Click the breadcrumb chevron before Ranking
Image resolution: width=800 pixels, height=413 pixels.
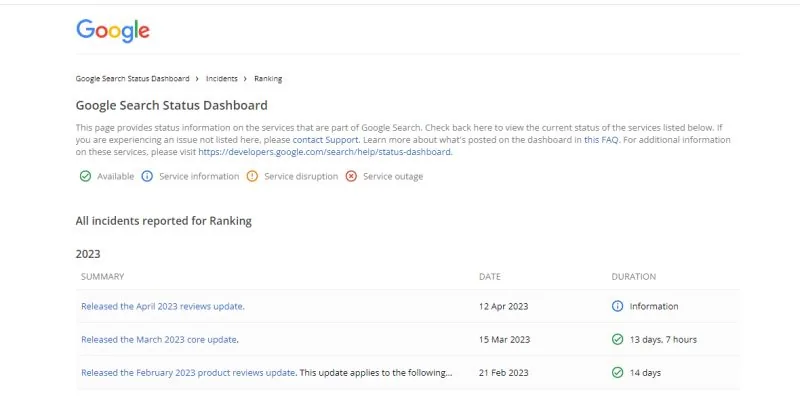(x=245, y=79)
